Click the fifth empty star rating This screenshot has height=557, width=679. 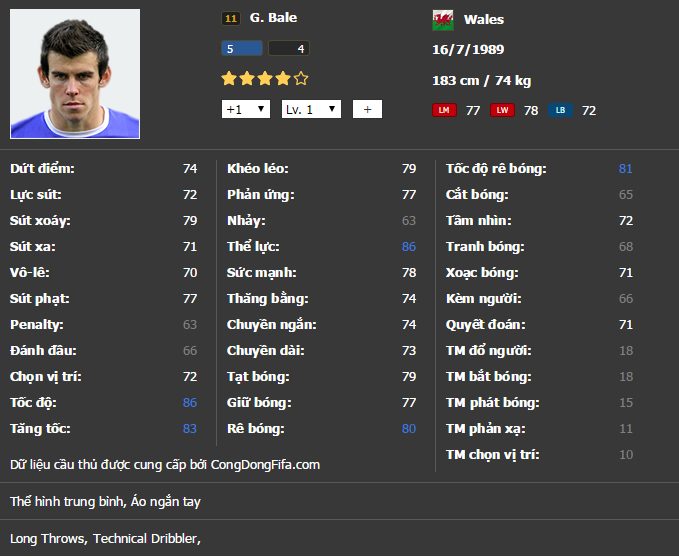point(301,78)
